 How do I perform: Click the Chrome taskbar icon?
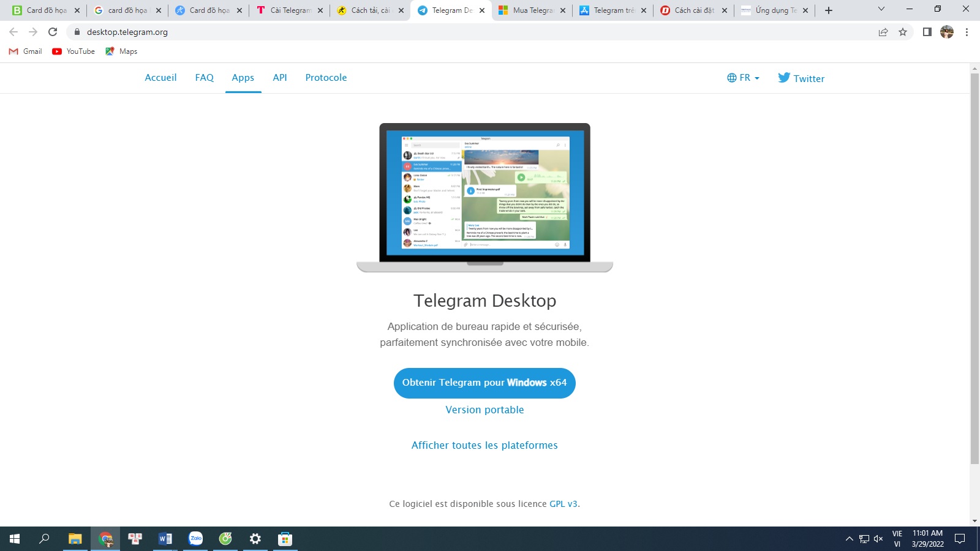coord(105,539)
